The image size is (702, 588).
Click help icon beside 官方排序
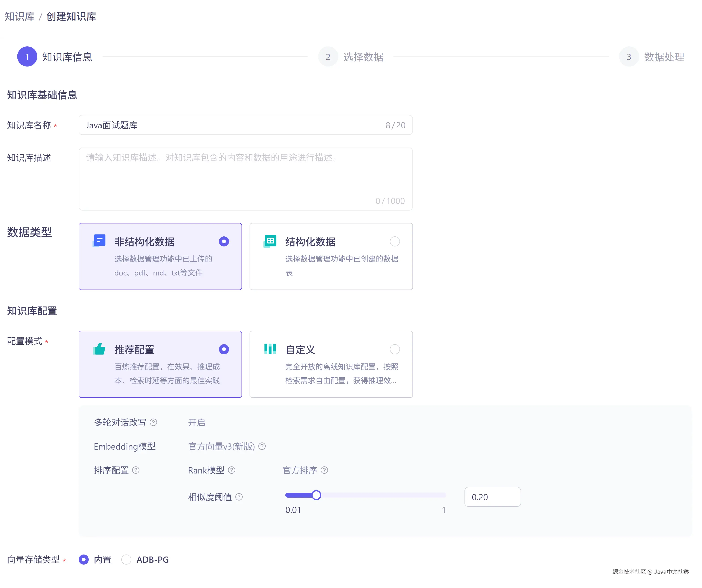(324, 470)
